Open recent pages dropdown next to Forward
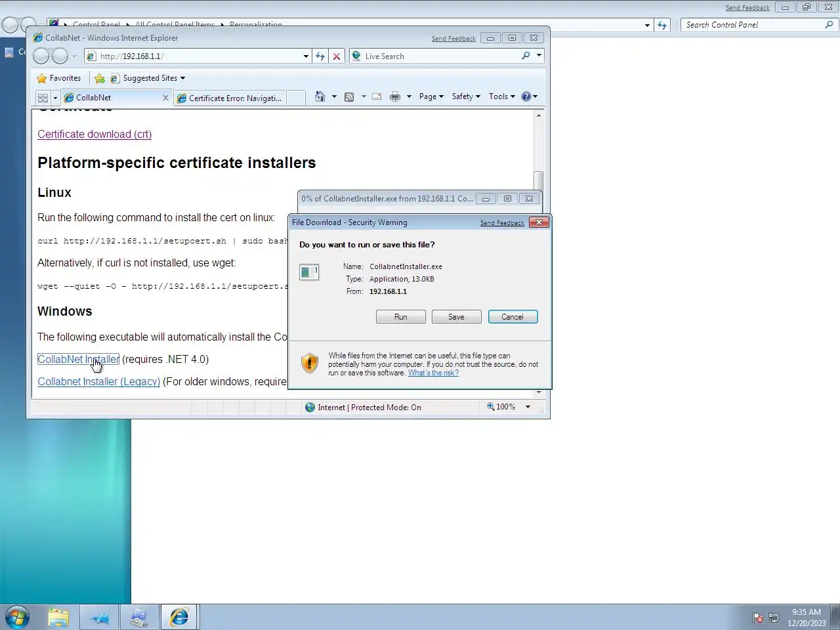Viewport: 840px width, 630px height. [x=74, y=56]
